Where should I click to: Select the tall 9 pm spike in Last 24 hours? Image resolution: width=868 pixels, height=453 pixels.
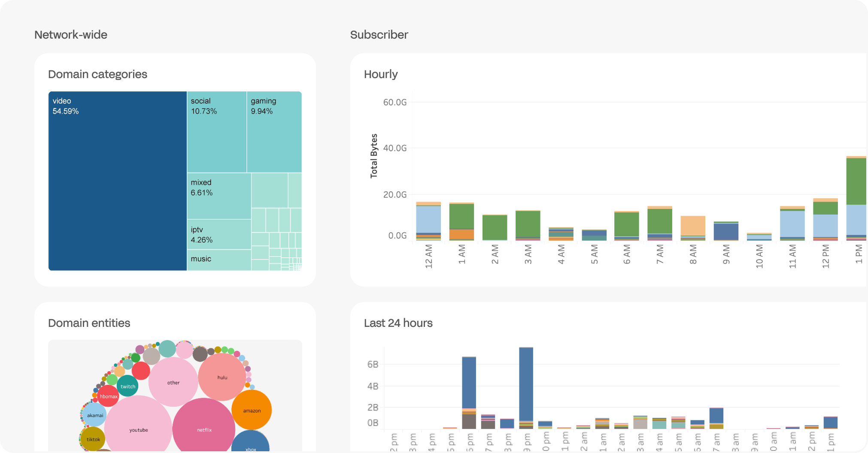click(525, 386)
